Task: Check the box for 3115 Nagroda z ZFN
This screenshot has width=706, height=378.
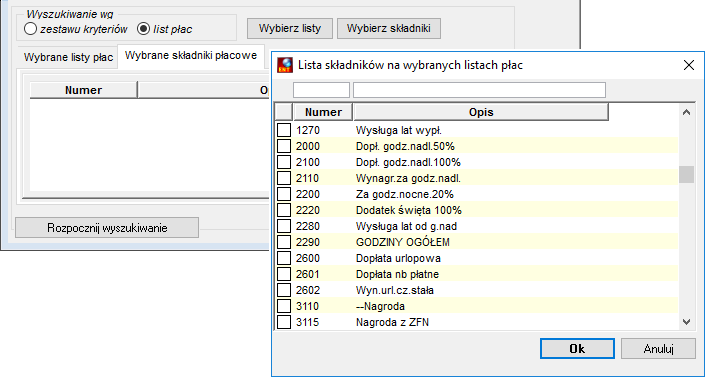Action: [284, 322]
